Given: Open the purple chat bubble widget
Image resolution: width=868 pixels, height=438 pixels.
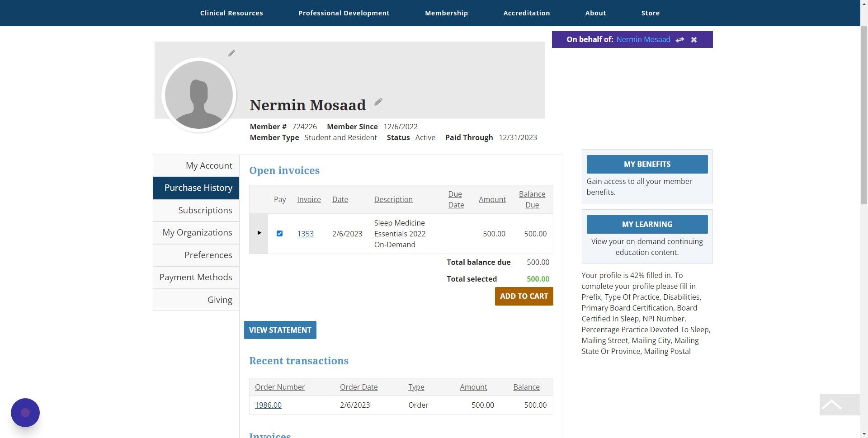Looking at the screenshot, I should pyautogui.click(x=25, y=412).
